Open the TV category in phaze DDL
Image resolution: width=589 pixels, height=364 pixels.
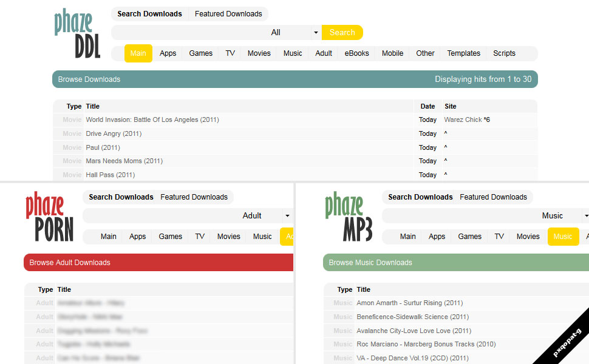pyautogui.click(x=230, y=53)
